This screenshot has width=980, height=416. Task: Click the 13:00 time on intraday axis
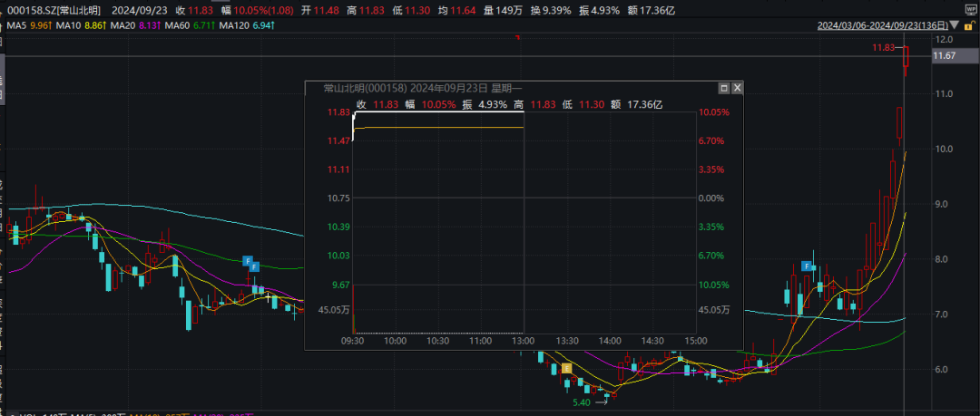click(x=524, y=341)
